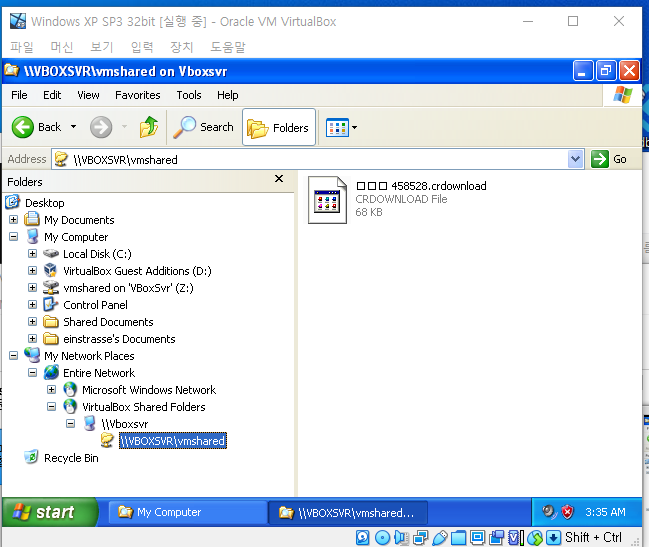
Task: Click the address field \\VBOXSVR\vmshared
Action: [310, 159]
